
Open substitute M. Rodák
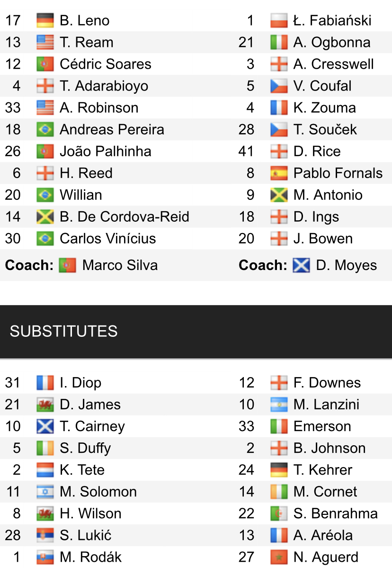tap(90, 557)
